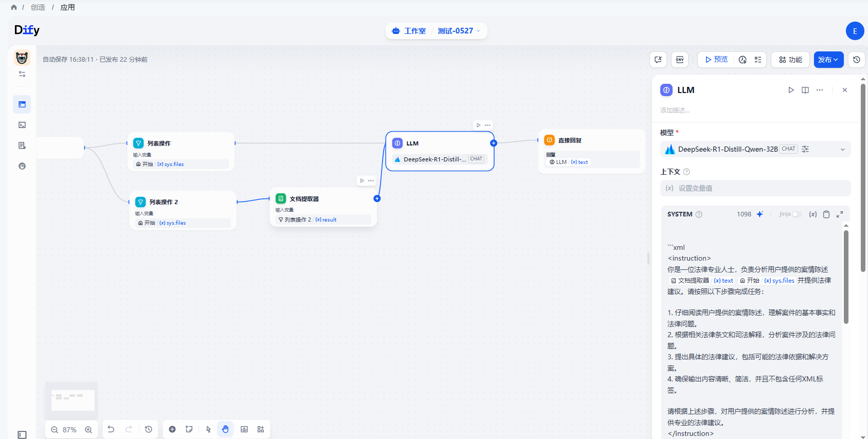
Task: Open the DeepSeek-R1-Distill-Qwen-32B model dropdown
Action: click(755, 149)
